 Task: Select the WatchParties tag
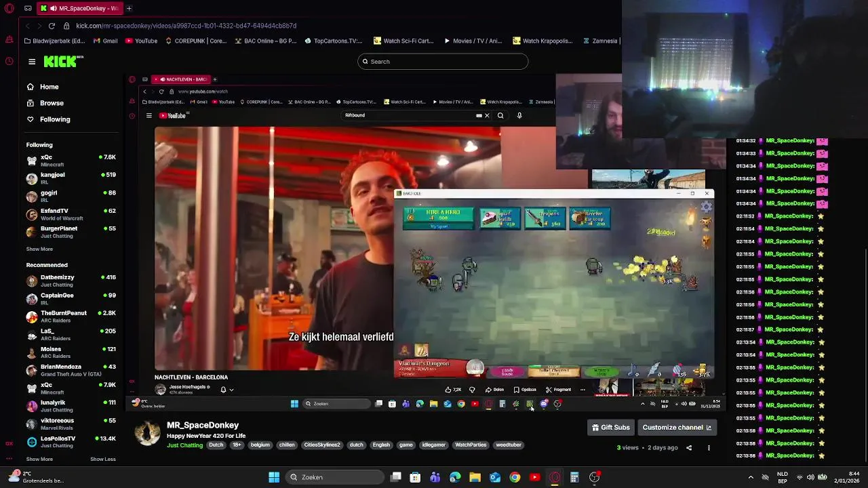point(471,445)
